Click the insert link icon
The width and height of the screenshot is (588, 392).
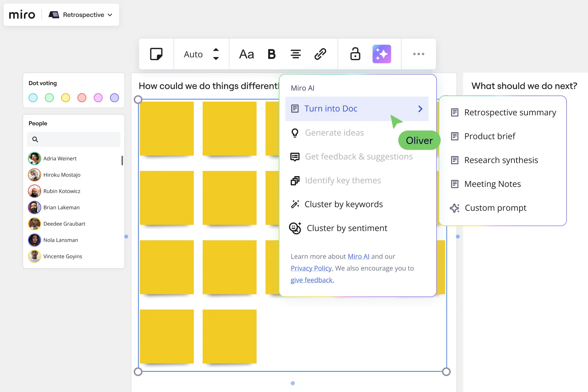tap(320, 54)
